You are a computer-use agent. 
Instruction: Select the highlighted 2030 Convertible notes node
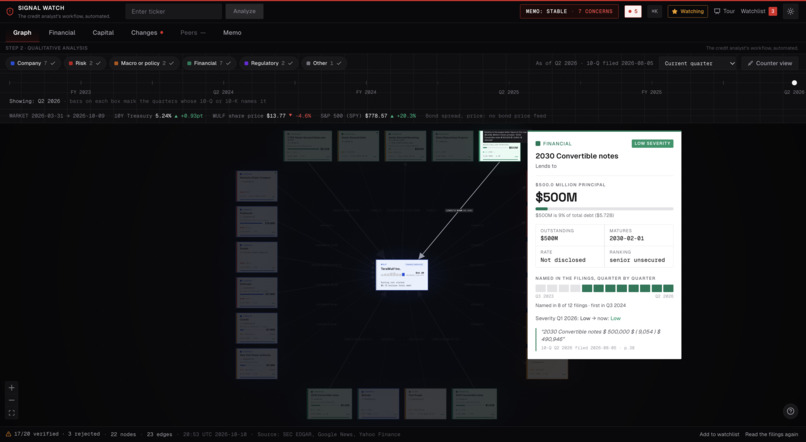pyautogui.click(x=500, y=146)
